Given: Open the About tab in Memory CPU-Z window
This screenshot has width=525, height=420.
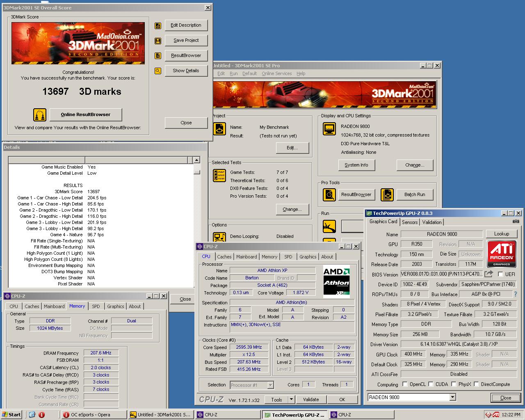Looking at the screenshot, I should (x=135, y=306).
